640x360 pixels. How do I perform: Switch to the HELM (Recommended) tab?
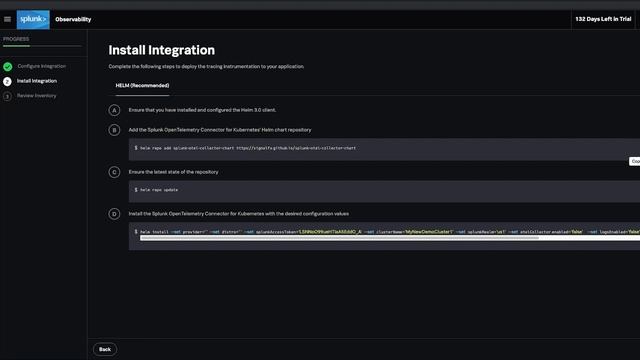pyautogui.click(x=142, y=86)
